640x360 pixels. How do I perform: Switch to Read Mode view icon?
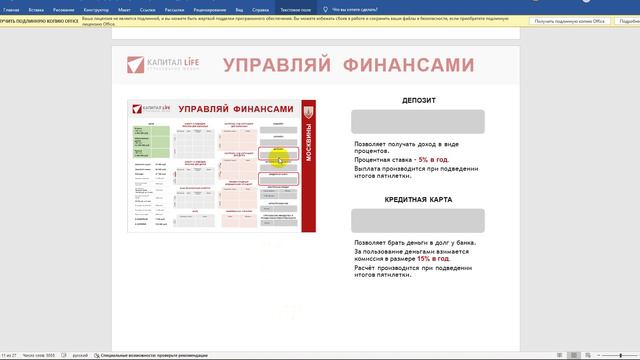coord(560,356)
